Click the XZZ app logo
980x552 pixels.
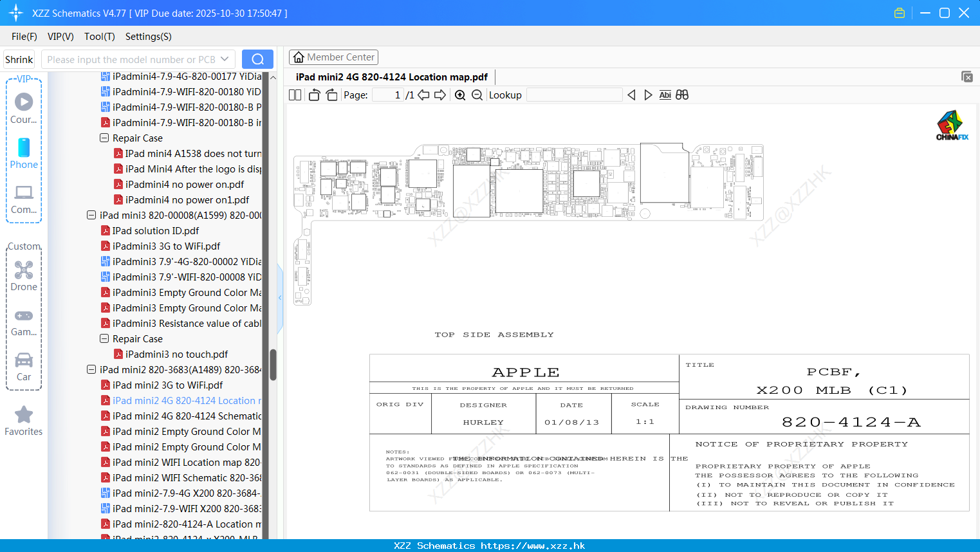point(16,13)
